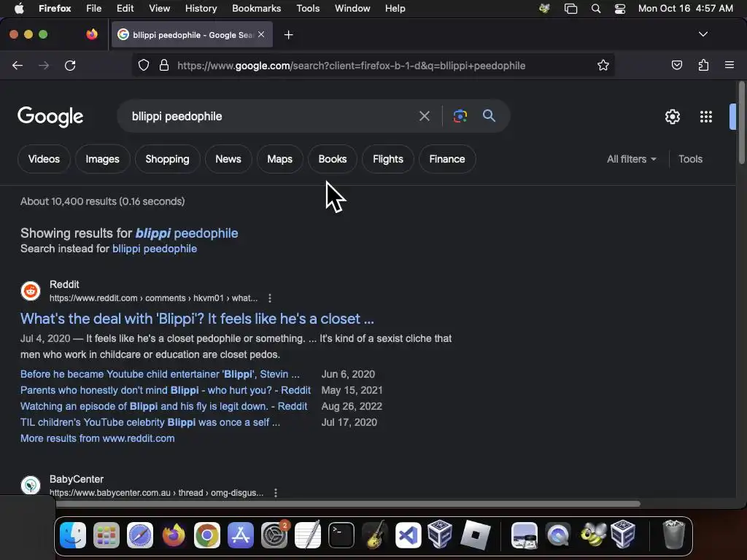Filter results by Books
This screenshot has height=560, width=747.
[x=333, y=159]
